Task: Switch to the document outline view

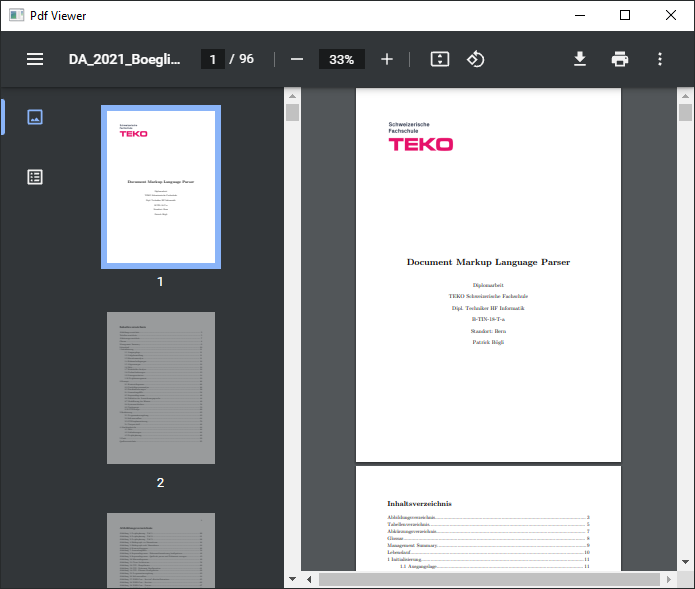Action: click(x=35, y=177)
